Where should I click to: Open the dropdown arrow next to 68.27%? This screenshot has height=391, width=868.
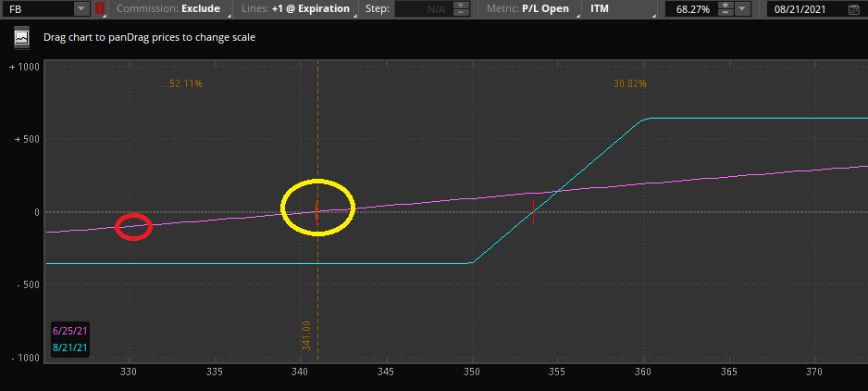coord(743,8)
